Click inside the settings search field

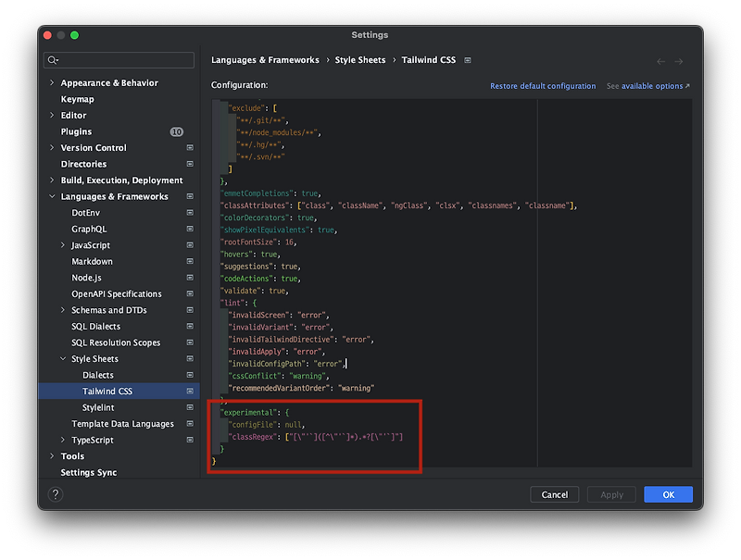click(119, 58)
